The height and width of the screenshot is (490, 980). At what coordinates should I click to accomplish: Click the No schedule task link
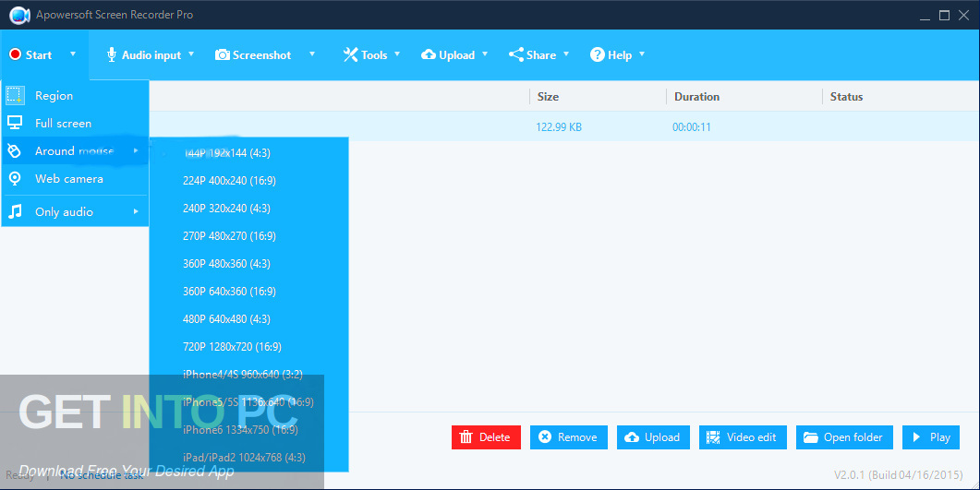pos(102,475)
